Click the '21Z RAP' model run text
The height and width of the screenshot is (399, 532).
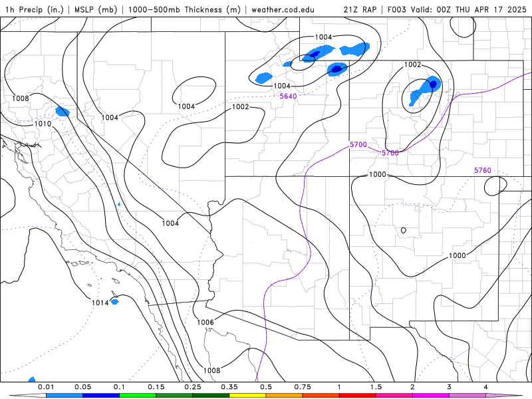pos(360,9)
